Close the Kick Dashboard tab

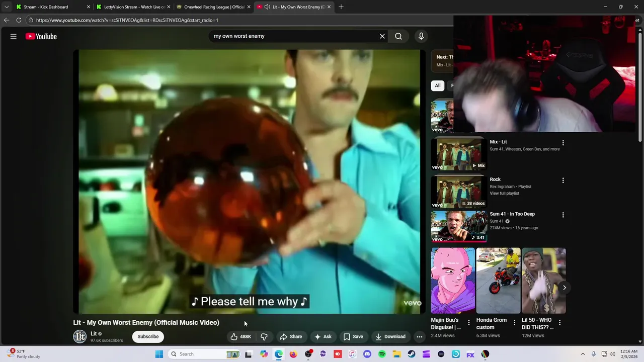pos(89,7)
